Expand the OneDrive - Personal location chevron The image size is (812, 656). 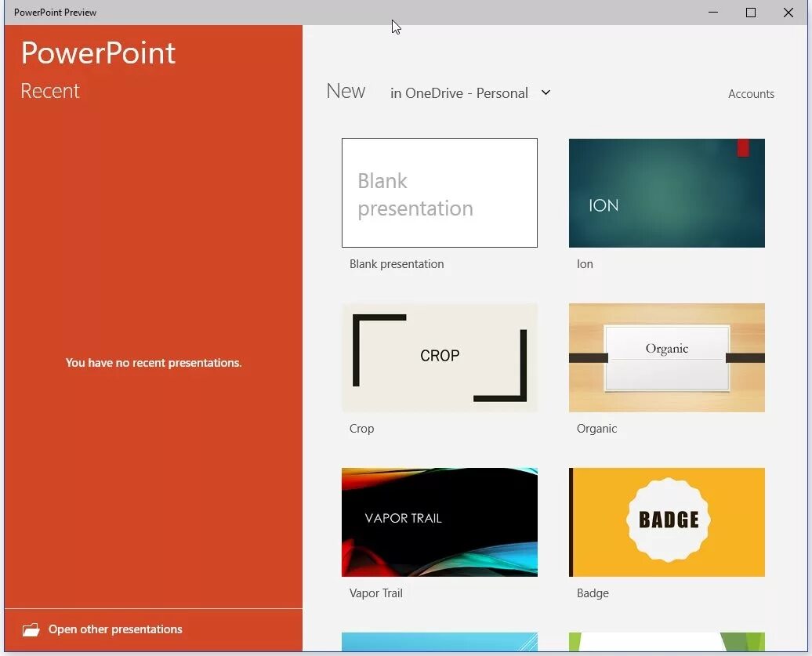tap(546, 92)
